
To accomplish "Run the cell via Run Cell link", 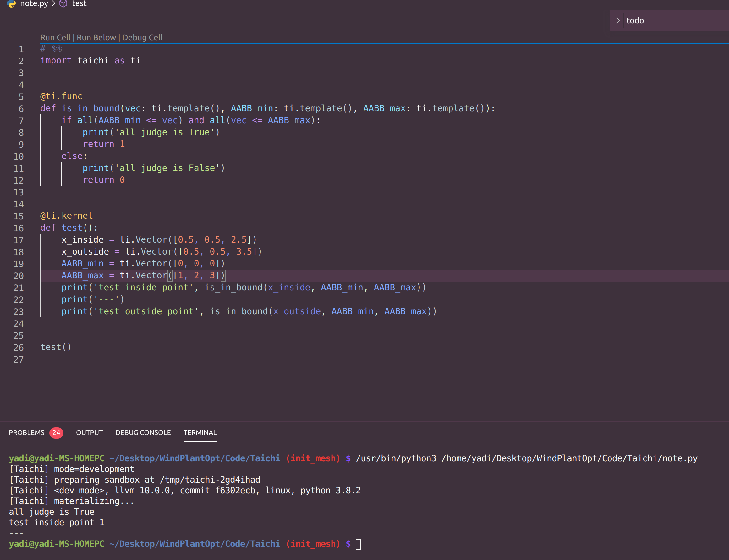I will pos(55,37).
